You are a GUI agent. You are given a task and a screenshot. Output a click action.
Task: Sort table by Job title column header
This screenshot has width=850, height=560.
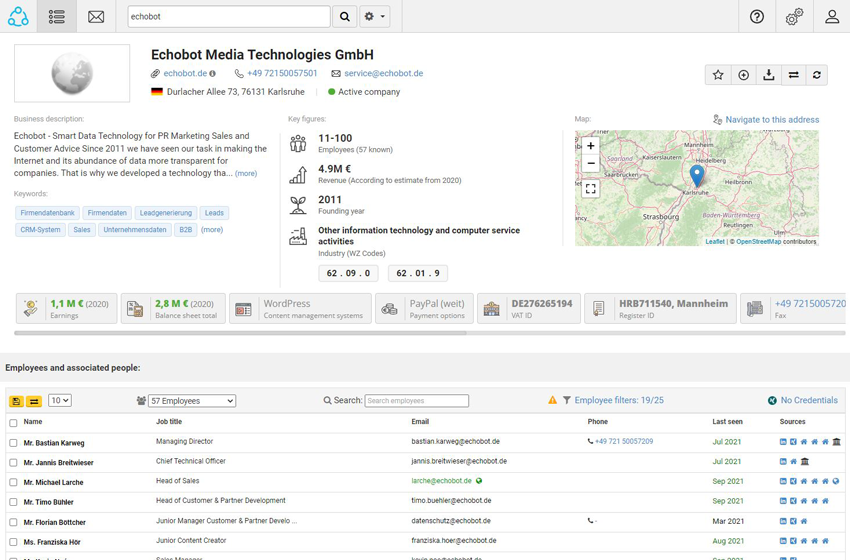169,422
